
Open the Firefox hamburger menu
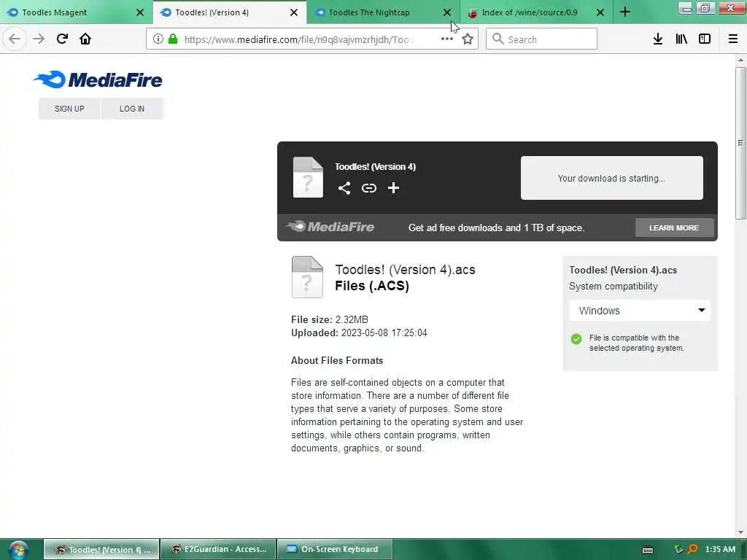[x=733, y=39]
